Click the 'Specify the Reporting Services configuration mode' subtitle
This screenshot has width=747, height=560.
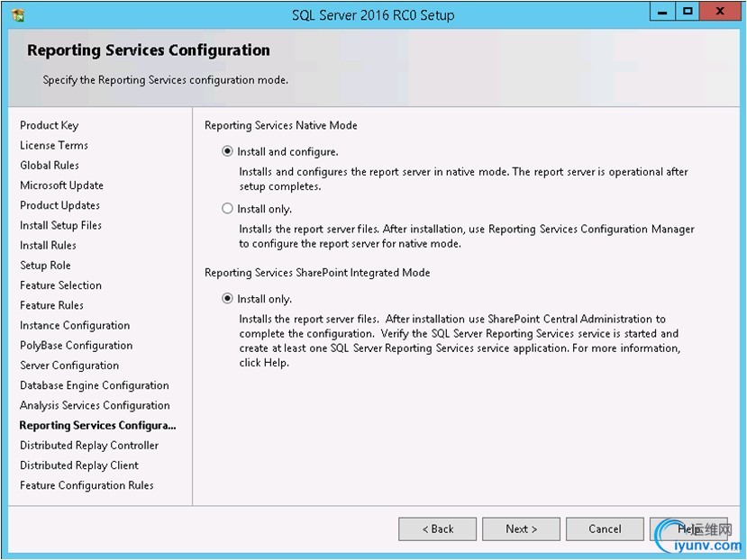pyautogui.click(x=165, y=80)
